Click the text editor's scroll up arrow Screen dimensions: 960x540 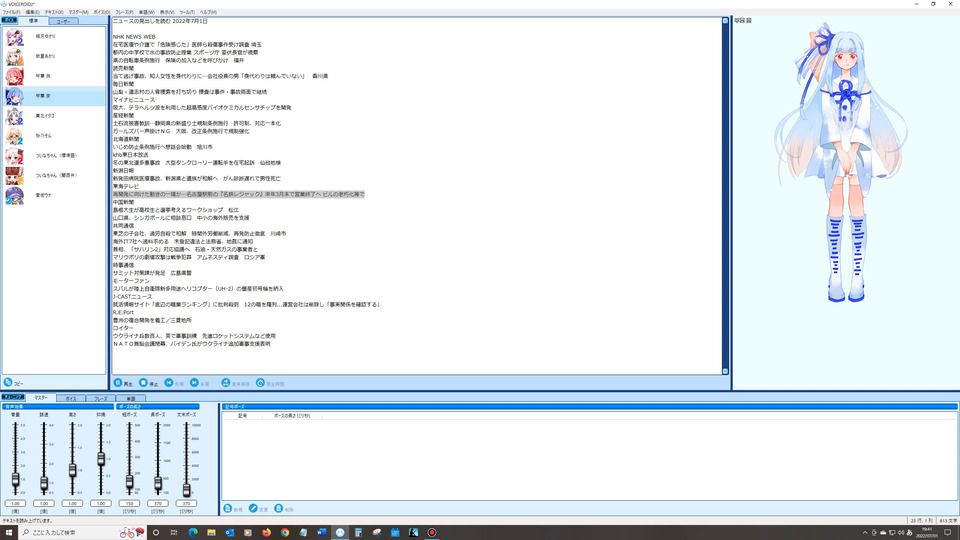click(x=726, y=21)
